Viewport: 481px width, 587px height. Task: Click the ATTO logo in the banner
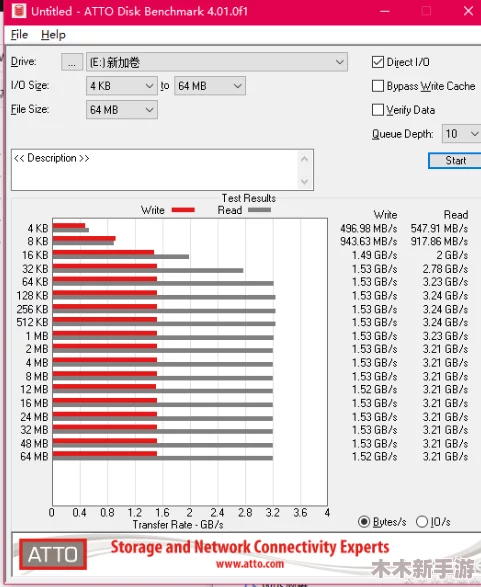tap(53, 554)
